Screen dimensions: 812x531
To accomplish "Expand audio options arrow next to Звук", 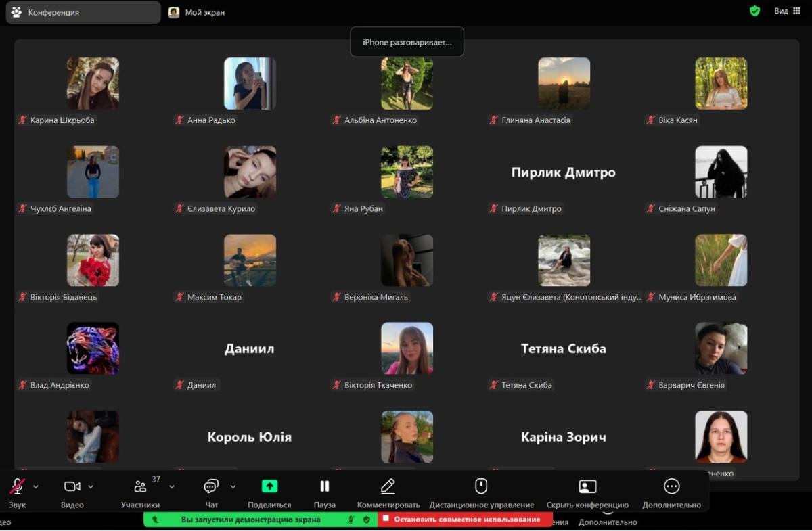I will (x=36, y=486).
